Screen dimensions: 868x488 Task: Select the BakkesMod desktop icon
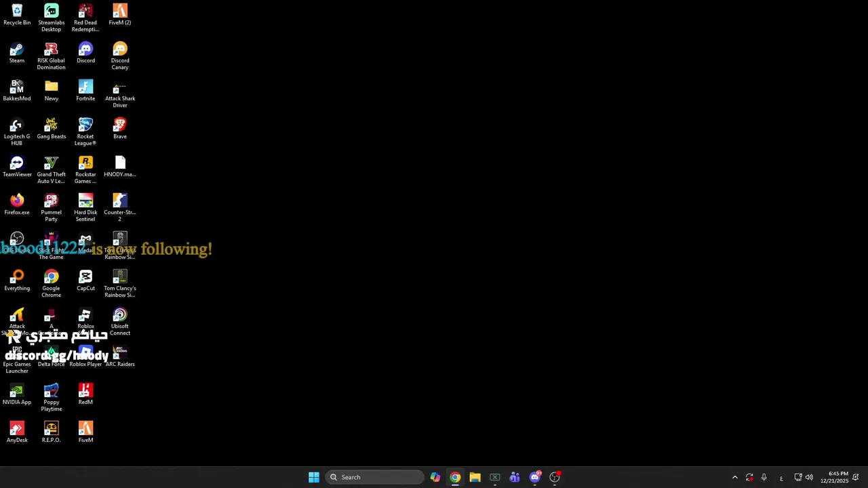(x=17, y=91)
